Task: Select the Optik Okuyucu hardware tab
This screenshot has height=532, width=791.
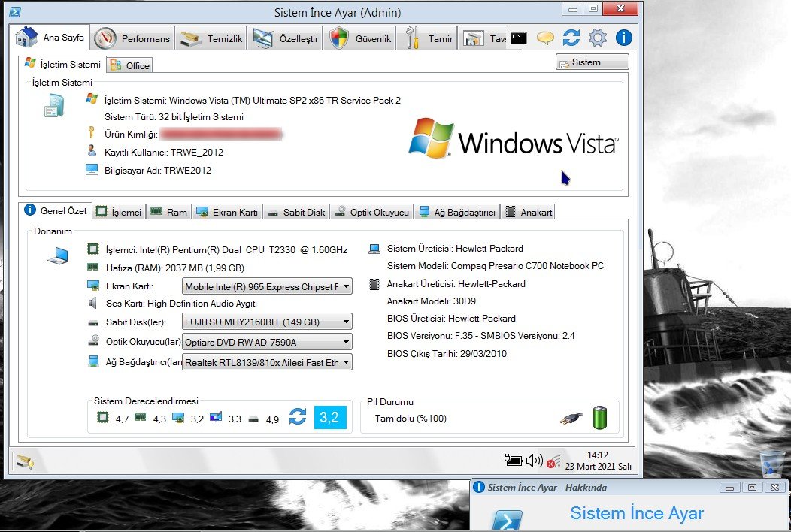Action: (371, 213)
